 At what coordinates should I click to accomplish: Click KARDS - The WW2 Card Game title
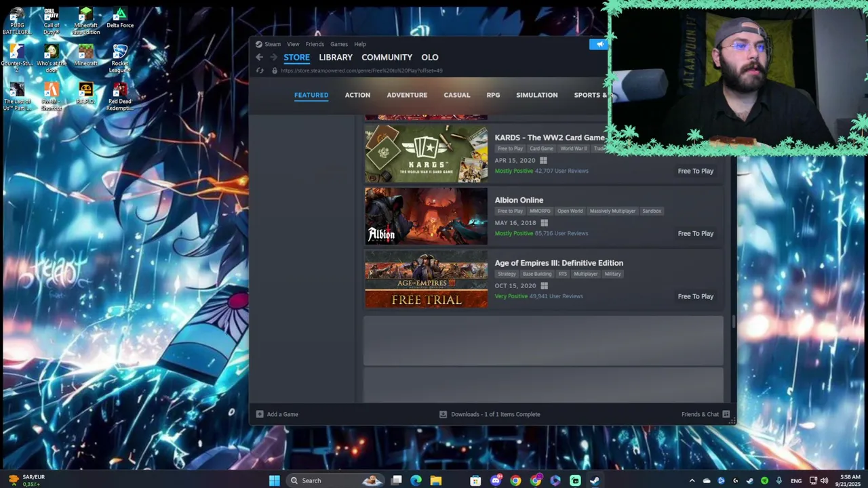pos(549,138)
